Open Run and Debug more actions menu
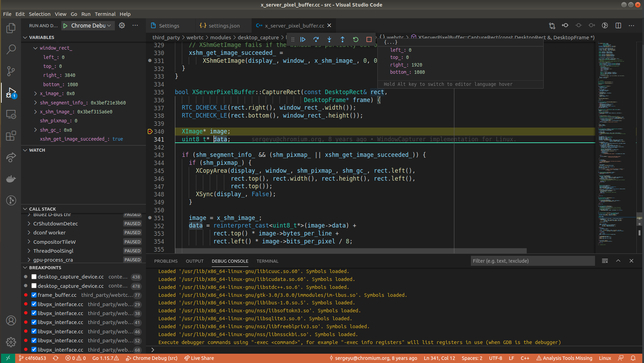This screenshot has width=644, height=363. pyautogui.click(x=135, y=26)
